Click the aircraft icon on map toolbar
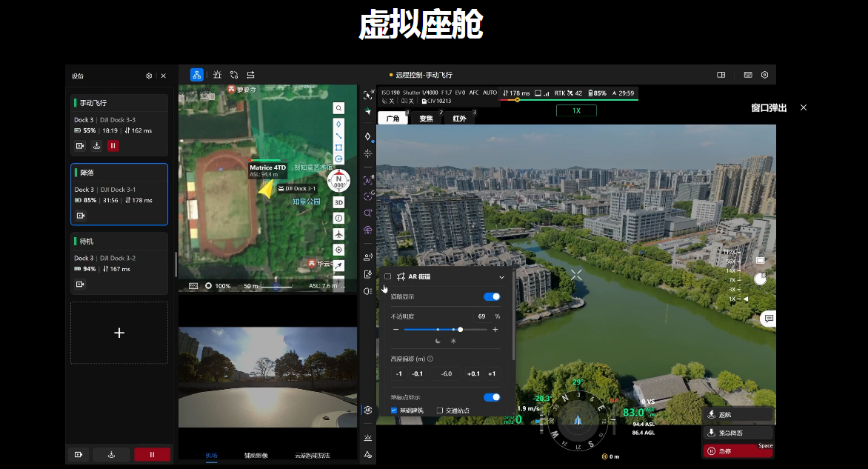 point(338,234)
